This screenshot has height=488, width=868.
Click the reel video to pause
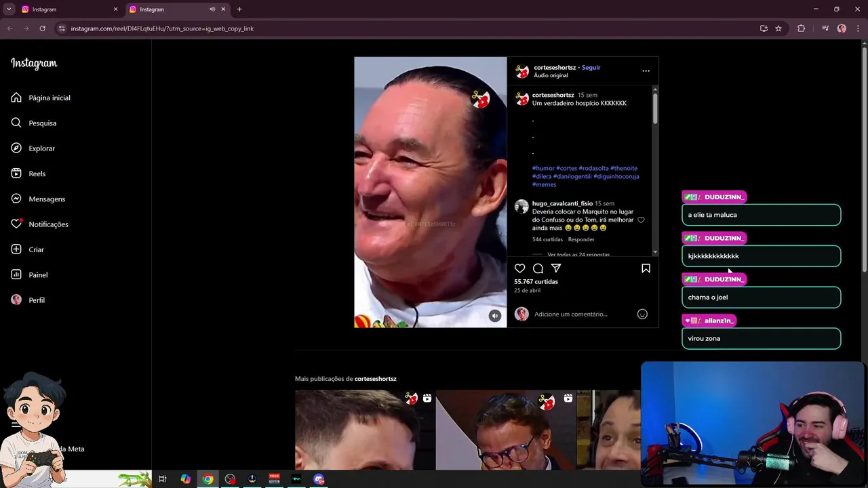pyautogui.click(x=430, y=192)
